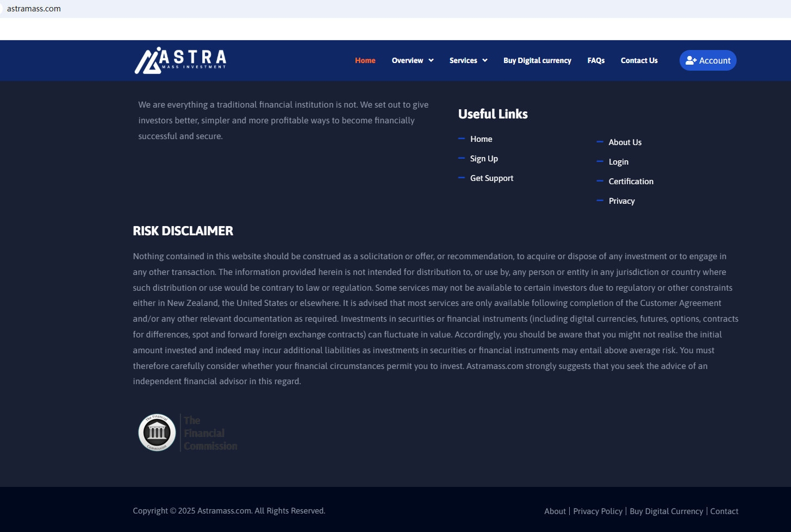Open Buy Digital Currency footer link

point(667,511)
